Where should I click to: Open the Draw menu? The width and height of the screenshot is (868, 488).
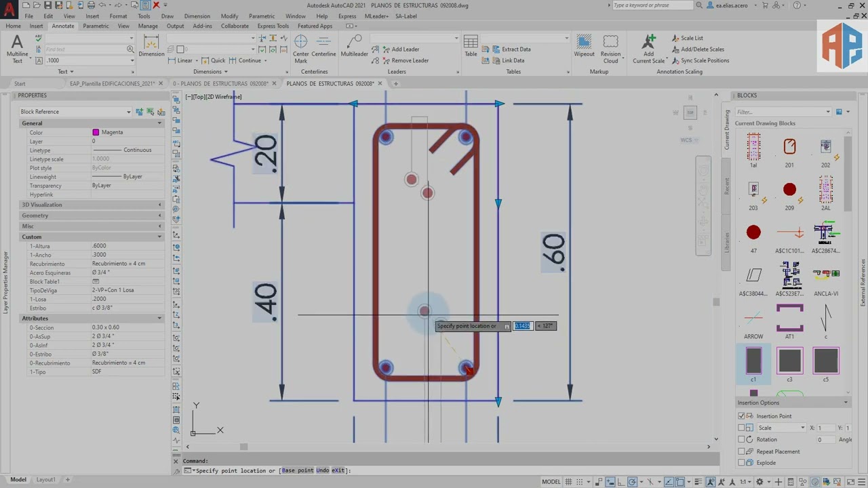pyautogui.click(x=167, y=16)
